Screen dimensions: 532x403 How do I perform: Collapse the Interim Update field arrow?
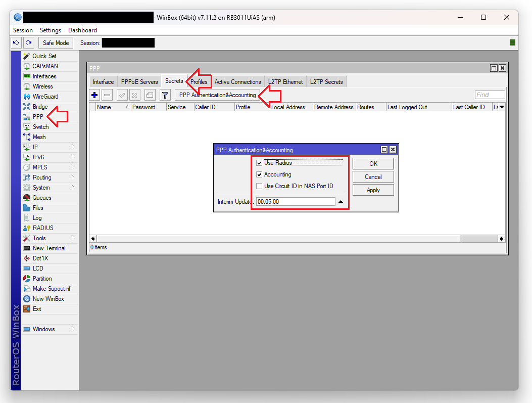[x=341, y=202]
